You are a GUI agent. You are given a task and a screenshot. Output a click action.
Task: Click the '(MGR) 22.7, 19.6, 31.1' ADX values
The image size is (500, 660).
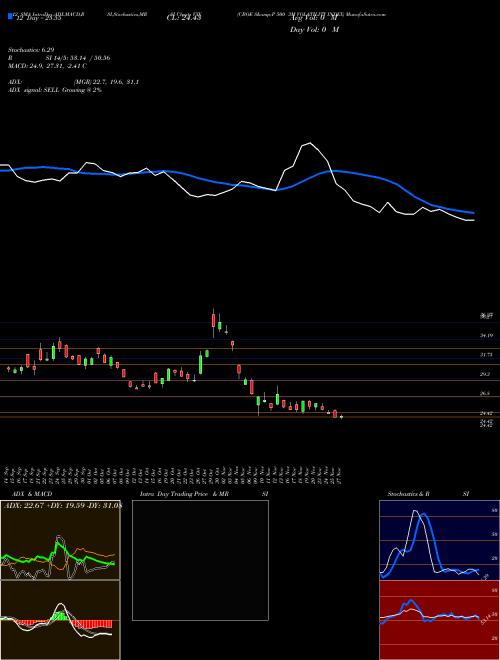106,82
